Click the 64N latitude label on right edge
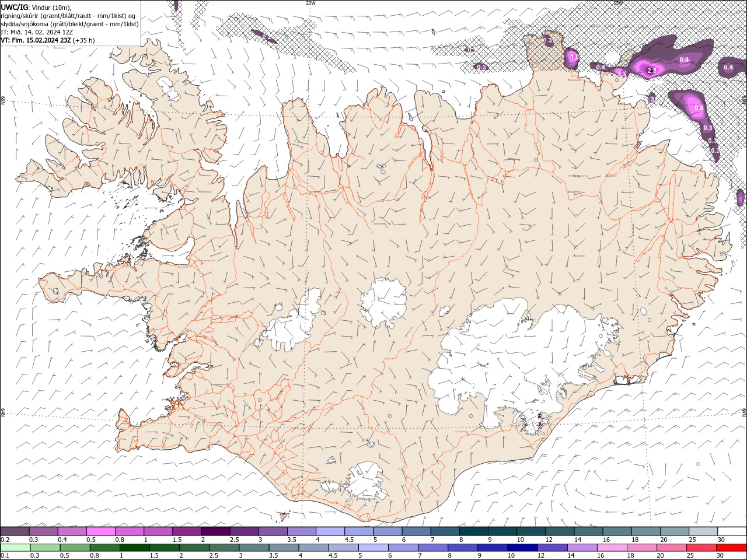 [744, 412]
